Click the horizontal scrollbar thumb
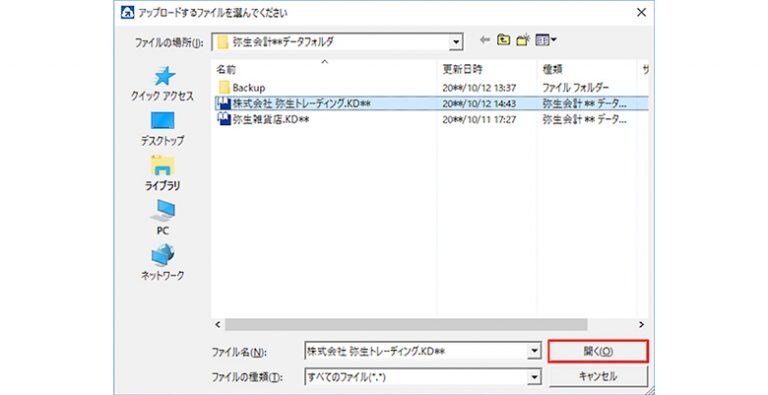 (x=406, y=324)
